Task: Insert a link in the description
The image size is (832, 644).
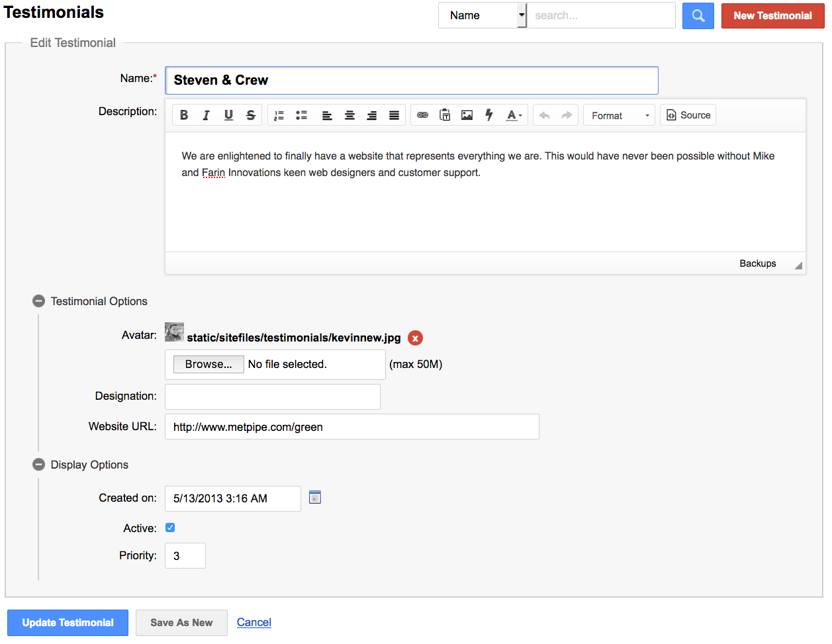Action: [422, 115]
